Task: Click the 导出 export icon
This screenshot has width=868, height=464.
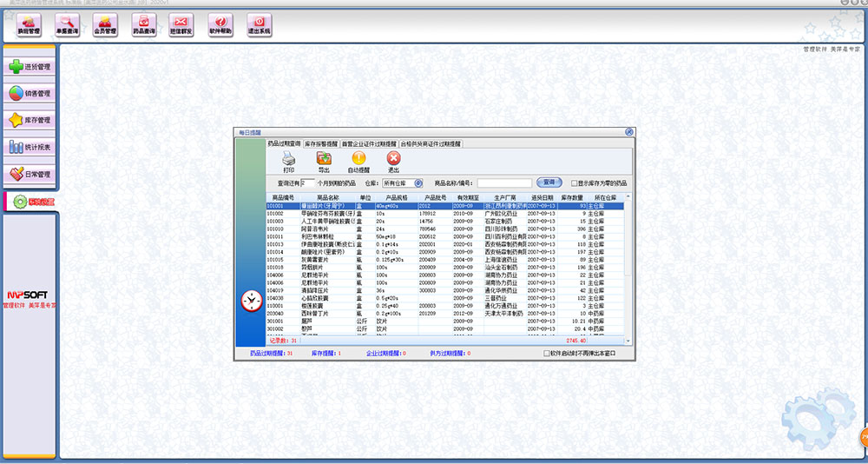Action: (324, 159)
